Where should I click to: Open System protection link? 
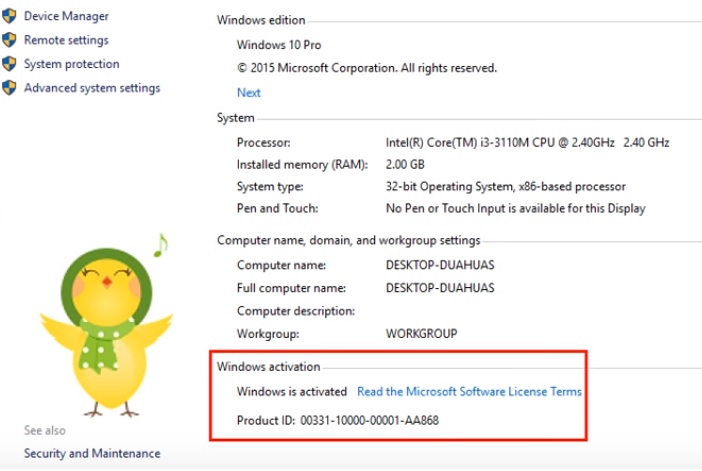coord(72,64)
